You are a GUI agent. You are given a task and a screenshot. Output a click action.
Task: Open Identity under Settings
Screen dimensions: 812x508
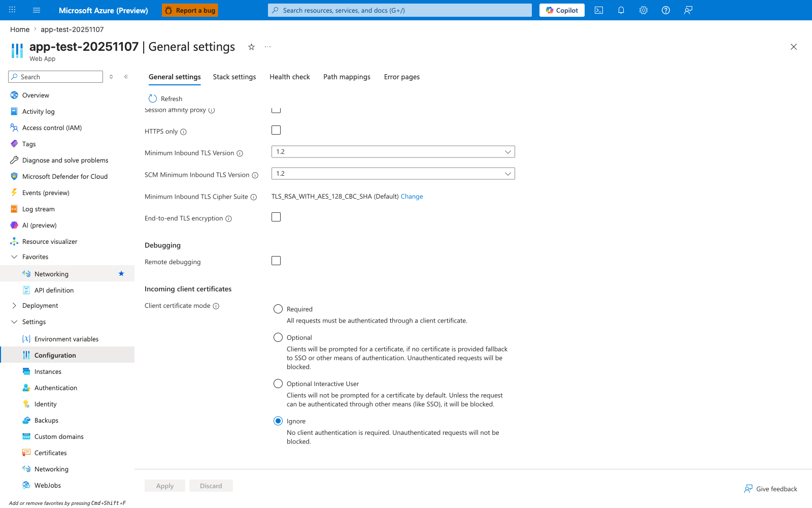coord(46,404)
